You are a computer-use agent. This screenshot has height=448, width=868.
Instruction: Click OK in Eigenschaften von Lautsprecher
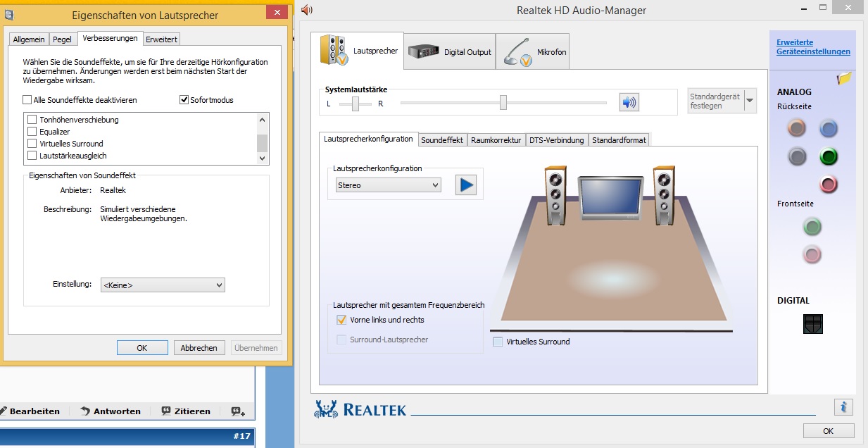[142, 348]
